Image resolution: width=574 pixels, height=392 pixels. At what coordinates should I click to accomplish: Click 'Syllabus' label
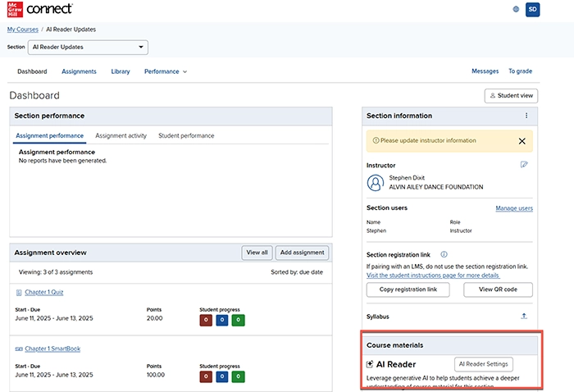pos(378,317)
